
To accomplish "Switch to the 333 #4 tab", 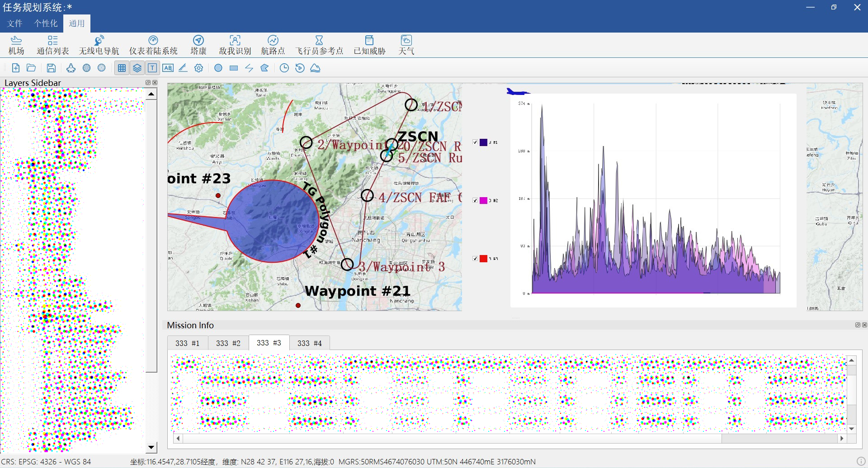I will tap(310, 343).
